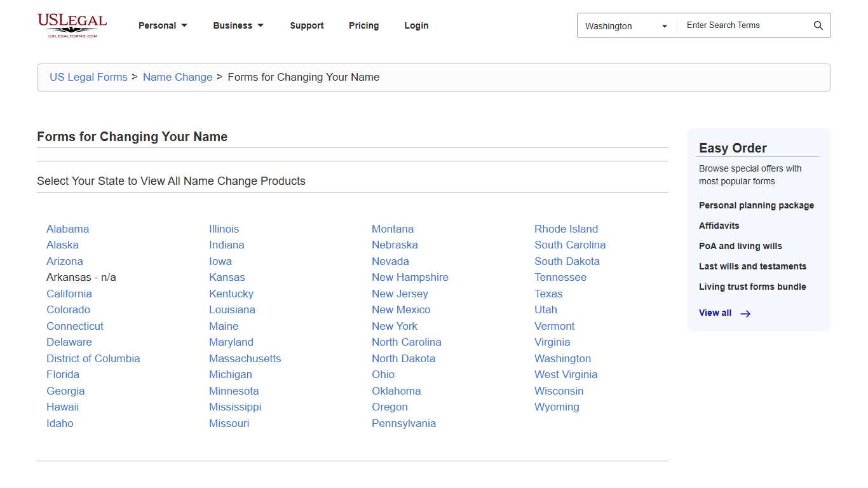Select Texas from the state list
Screen dimensions: 868x488
548,294
